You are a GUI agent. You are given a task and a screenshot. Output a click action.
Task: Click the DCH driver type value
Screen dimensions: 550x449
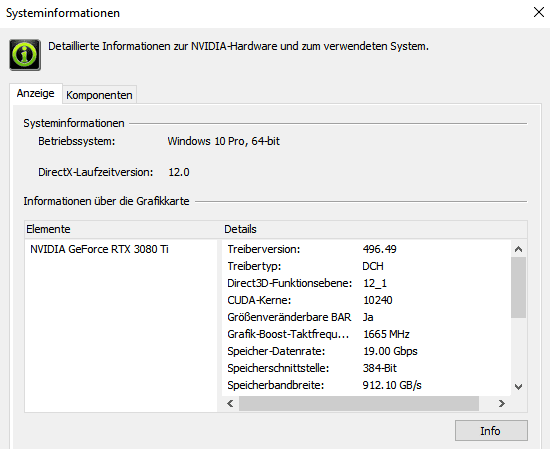(x=373, y=266)
